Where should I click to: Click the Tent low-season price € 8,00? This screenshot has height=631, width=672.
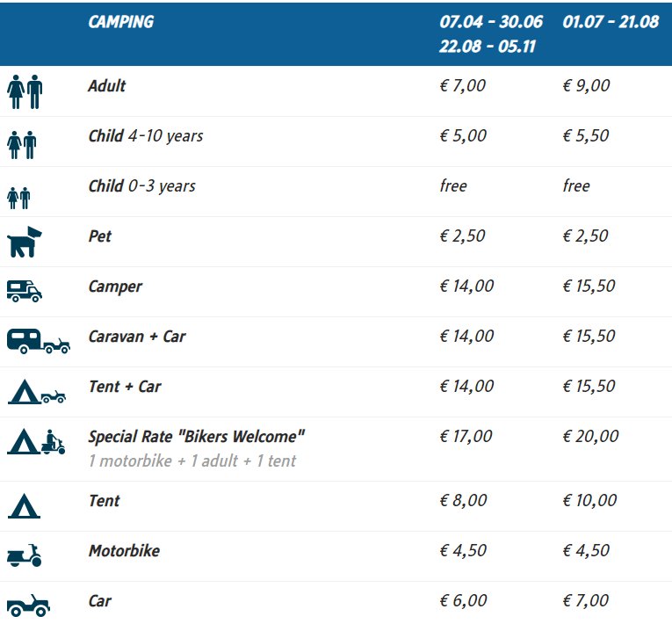pos(463,501)
